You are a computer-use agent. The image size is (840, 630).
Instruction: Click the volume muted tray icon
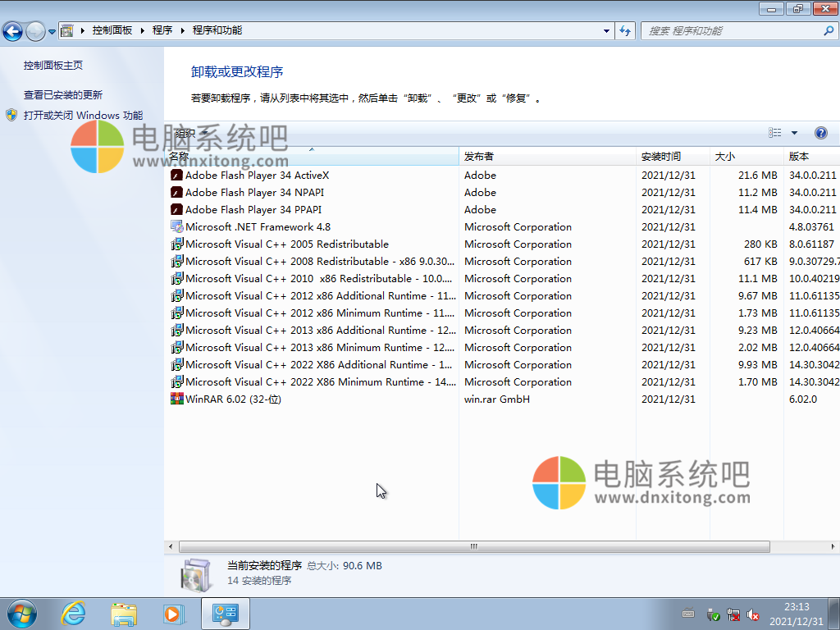753,614
